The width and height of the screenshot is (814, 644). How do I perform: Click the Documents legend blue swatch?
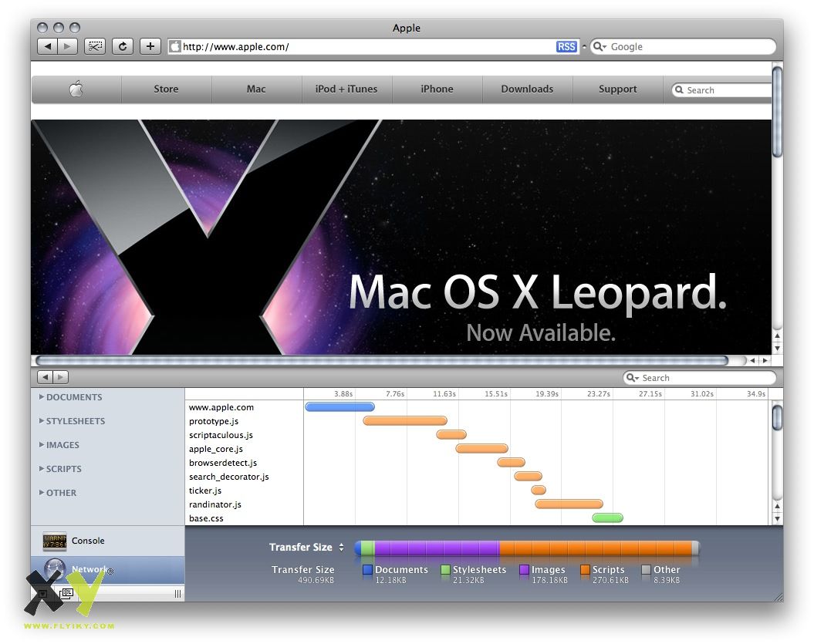point(367,570)
